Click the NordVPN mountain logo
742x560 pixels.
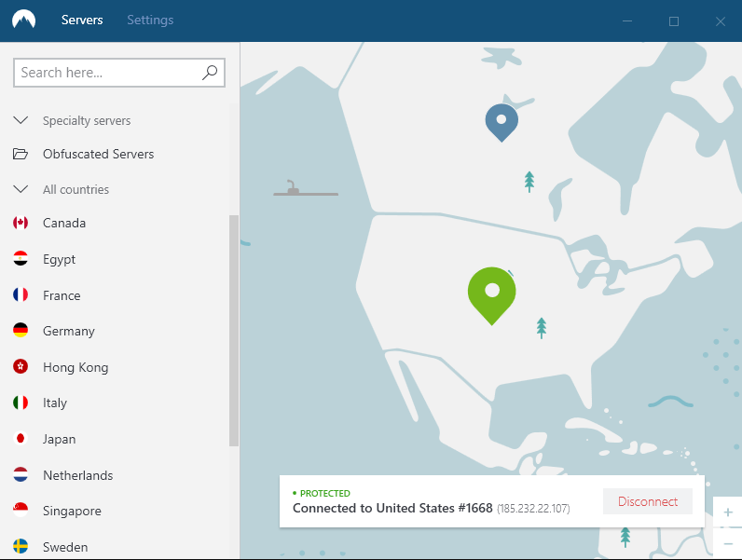[x=23, y=20]
